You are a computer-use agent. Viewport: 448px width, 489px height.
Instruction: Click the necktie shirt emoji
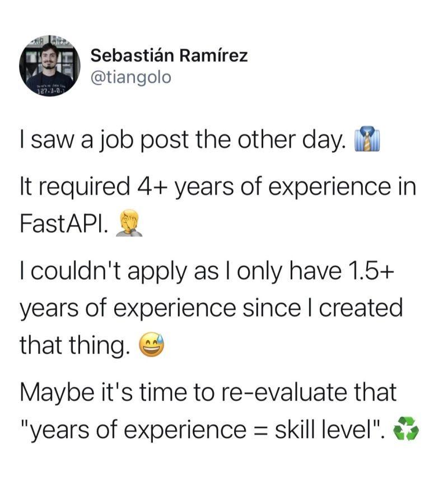click(367, 139)
